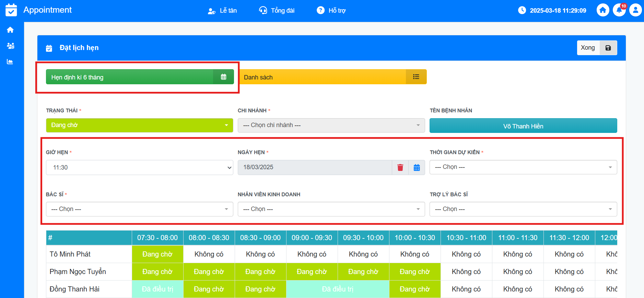Click the notification bell with badge 10
The height and width of the screenshot is (298, 644).
click(619, 10)
